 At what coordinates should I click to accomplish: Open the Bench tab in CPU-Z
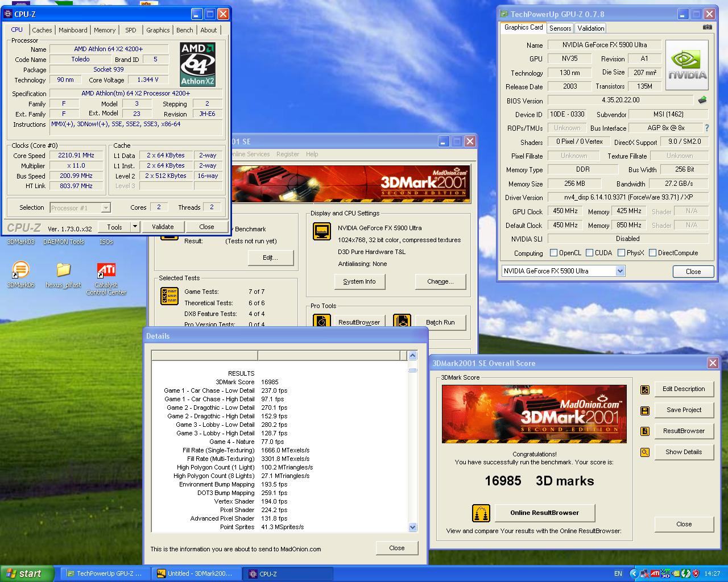(184, 30)
